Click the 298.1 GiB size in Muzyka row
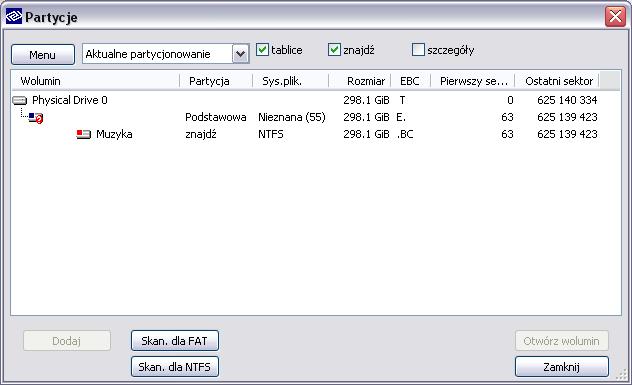This screenshot has width=632, height=385. pos(366,134)
